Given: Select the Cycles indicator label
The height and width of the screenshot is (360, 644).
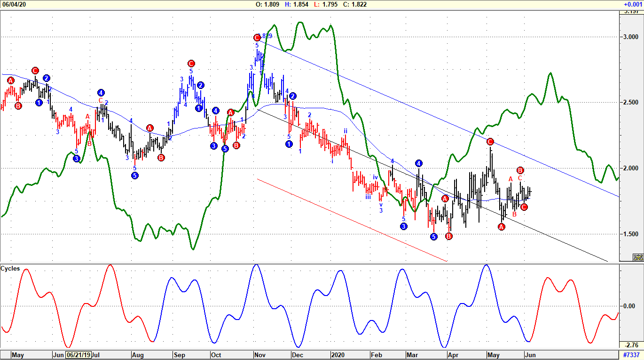Looking at the screenshot, I should point(10,269).
